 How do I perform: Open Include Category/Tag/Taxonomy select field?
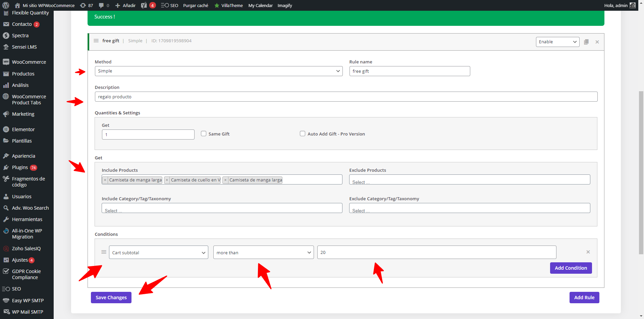coord(222,208)
